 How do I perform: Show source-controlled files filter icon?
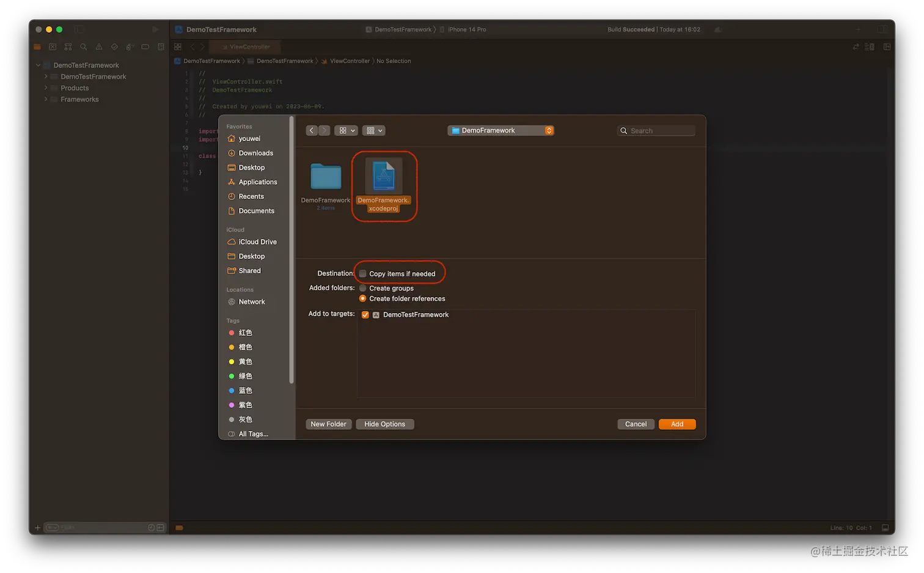[160, 528]
